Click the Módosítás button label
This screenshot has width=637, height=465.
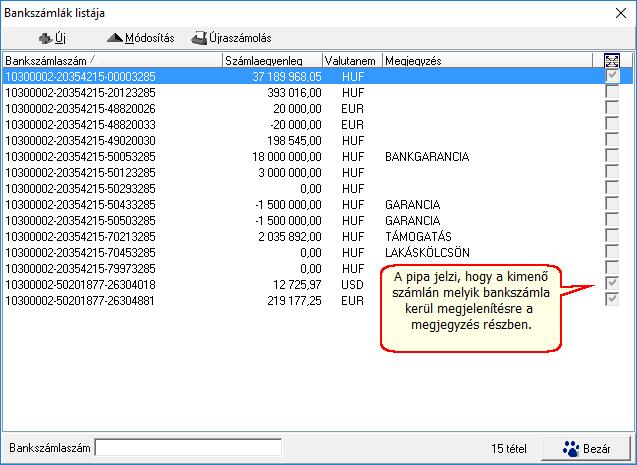[150, 38]
